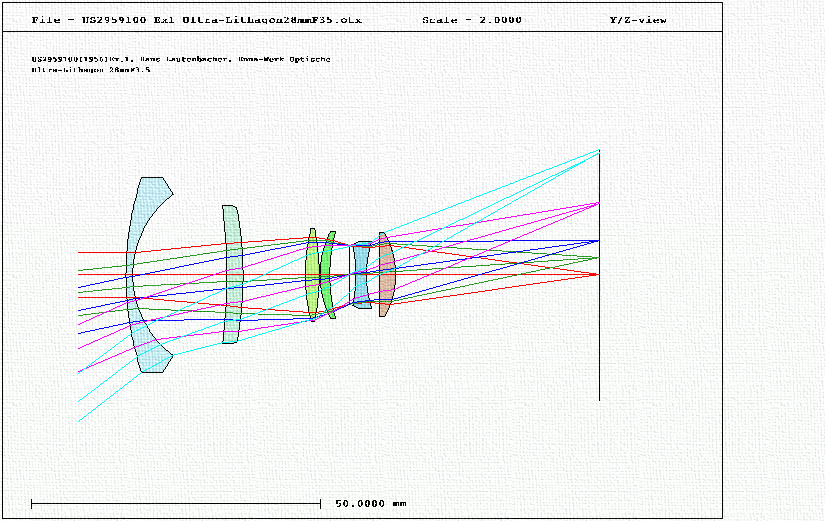
Task: Click the file name header text
Action: (197, 20)
